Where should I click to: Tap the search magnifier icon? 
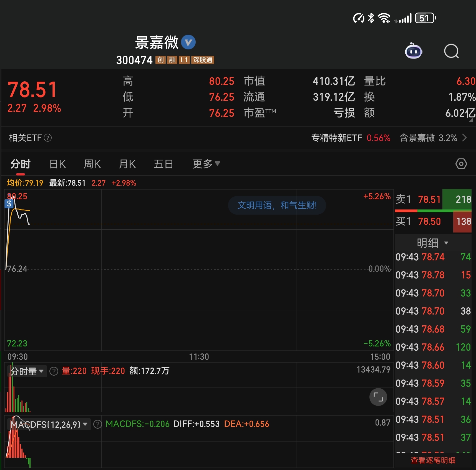(452, 51)
